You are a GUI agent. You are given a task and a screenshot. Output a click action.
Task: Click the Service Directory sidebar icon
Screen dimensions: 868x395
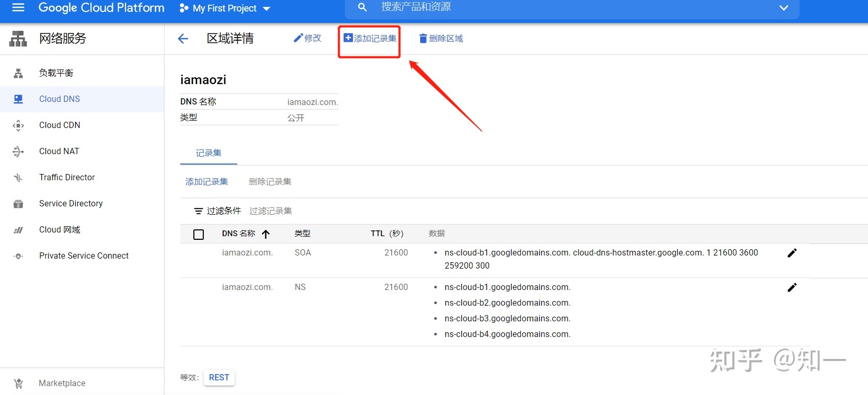18,204
